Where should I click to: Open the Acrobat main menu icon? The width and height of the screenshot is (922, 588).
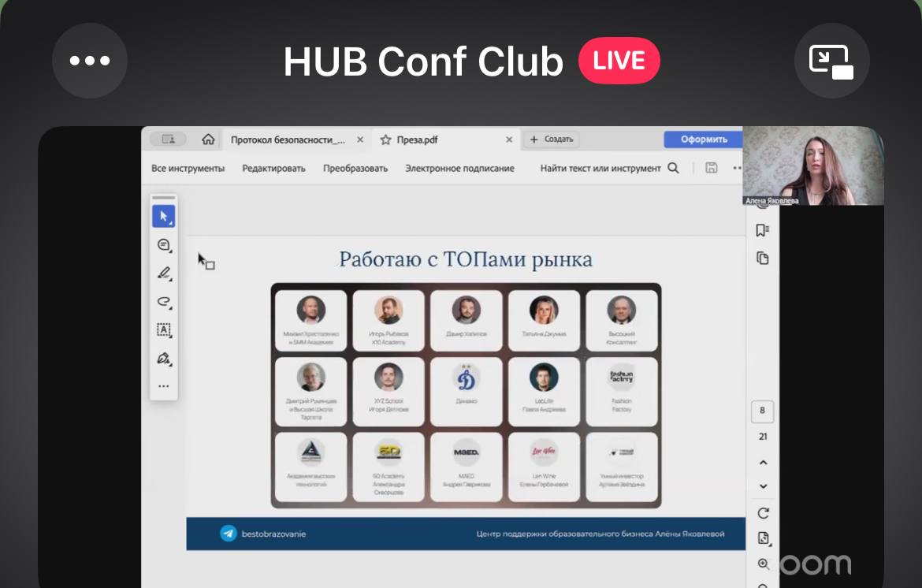click(x=168, y=140)
